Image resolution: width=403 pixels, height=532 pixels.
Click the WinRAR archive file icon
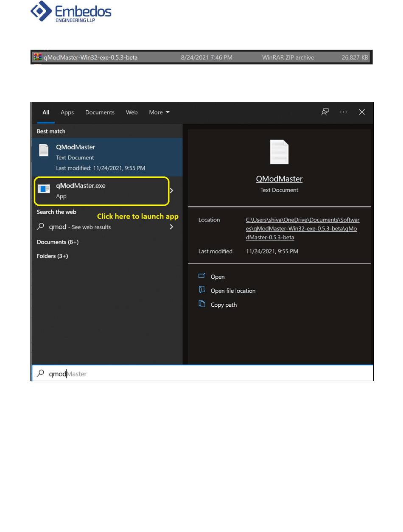[x=38, y=57]
